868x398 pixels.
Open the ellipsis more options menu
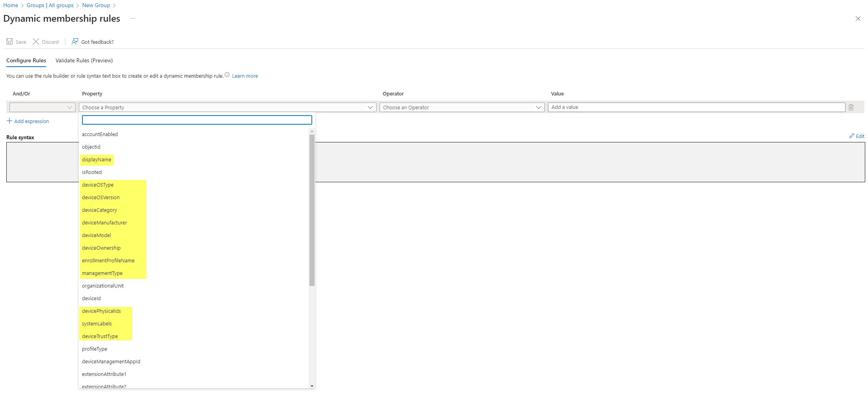click(133, 19)
